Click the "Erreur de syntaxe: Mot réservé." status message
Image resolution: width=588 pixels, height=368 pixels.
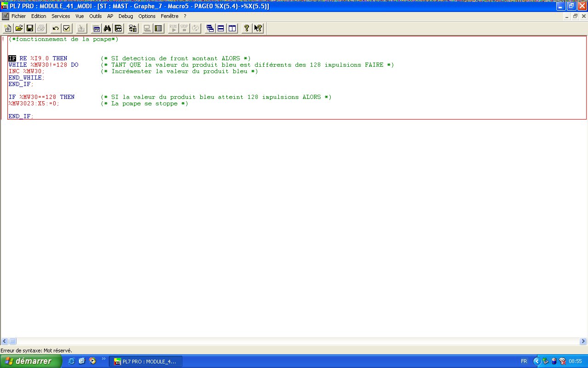[x=37, y=351]
